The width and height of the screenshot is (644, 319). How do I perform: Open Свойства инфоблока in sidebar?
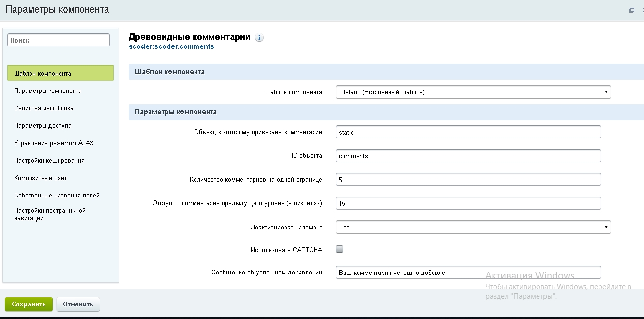(44, 108)
